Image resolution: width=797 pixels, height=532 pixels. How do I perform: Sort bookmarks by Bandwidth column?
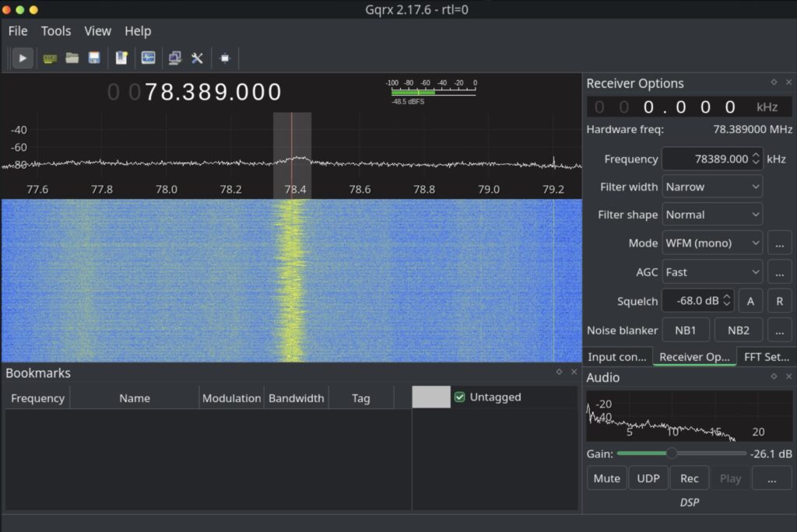coord(297,398)
